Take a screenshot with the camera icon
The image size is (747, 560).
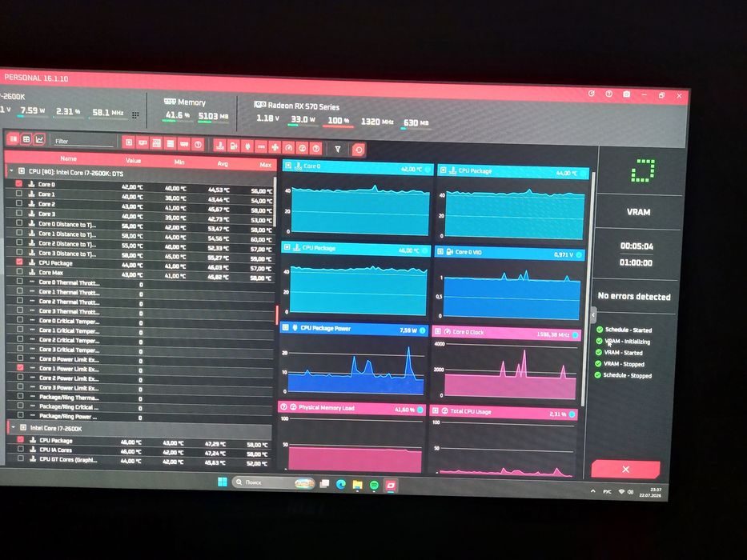coord(626,94)
